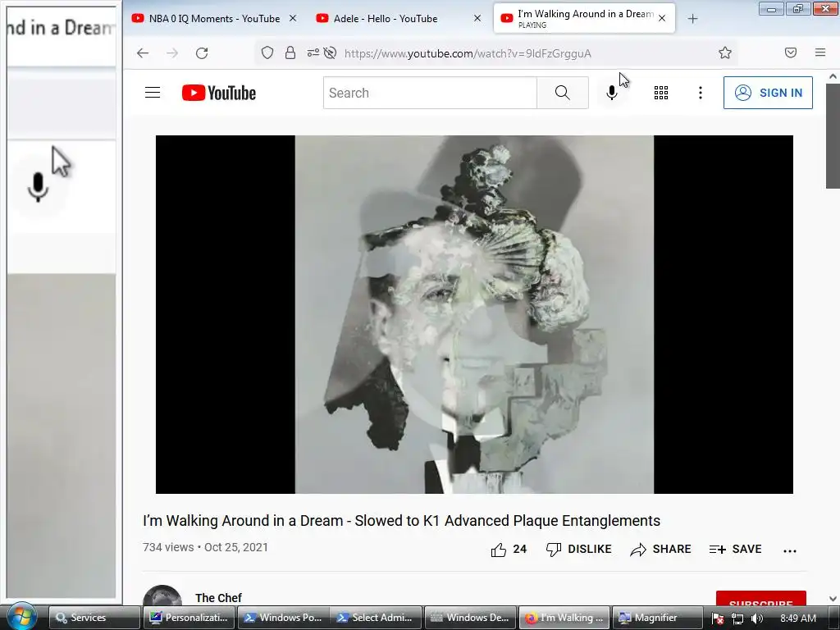Click the page vertical scrollbar thumb
This screenshot has width=840, height=630.
833,137
